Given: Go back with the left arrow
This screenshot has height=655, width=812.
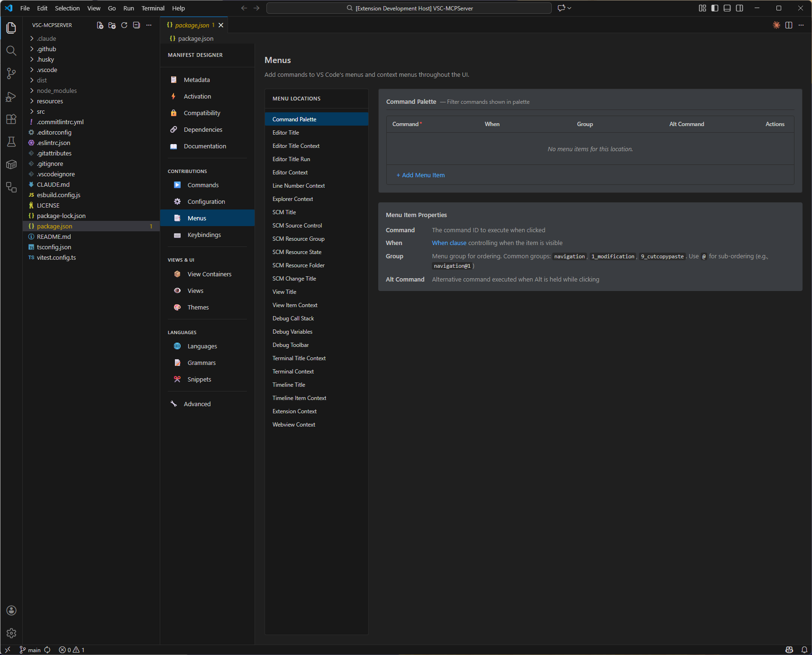Looking at the screenshot, I should pos(244,8).
